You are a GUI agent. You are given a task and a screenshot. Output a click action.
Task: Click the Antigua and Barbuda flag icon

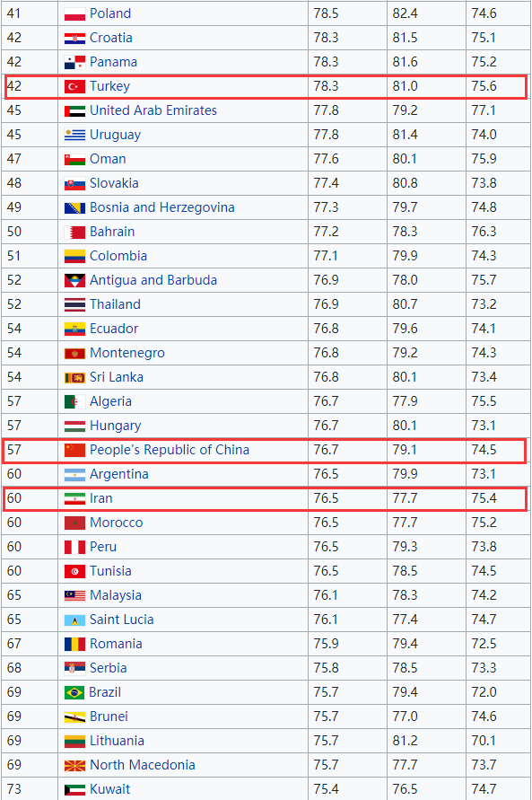point(74,281)
